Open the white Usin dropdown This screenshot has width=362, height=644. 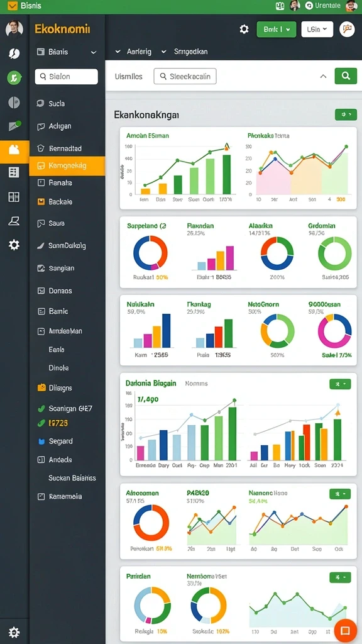coord(317,29)
